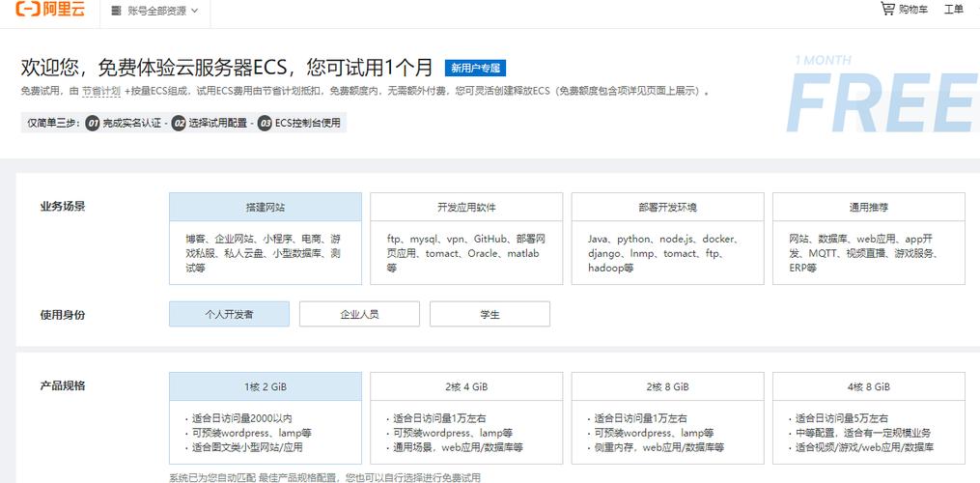The image size is (980, 483).
Task: Choose the 企业人员 identity
Action: 359,314
